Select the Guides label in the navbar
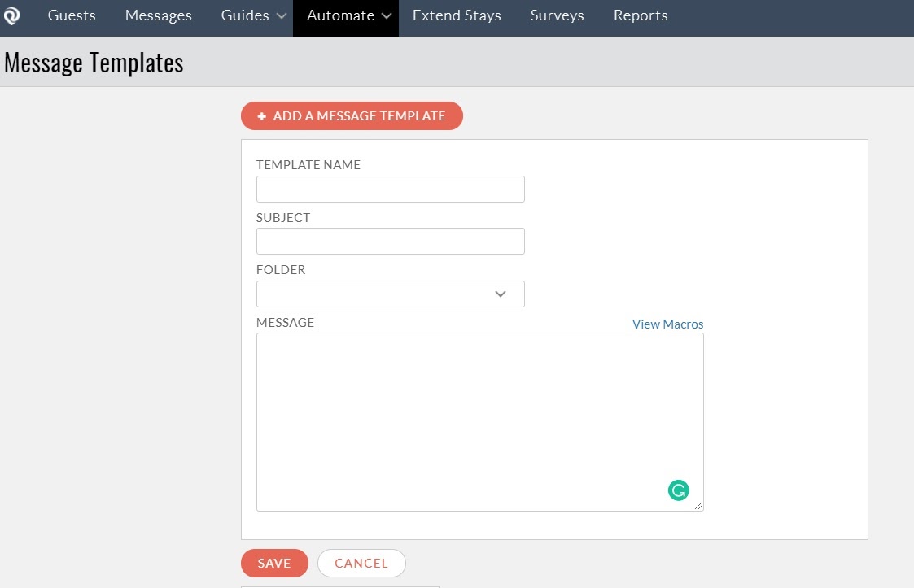 pyautogui.click(x=245, y=15)
